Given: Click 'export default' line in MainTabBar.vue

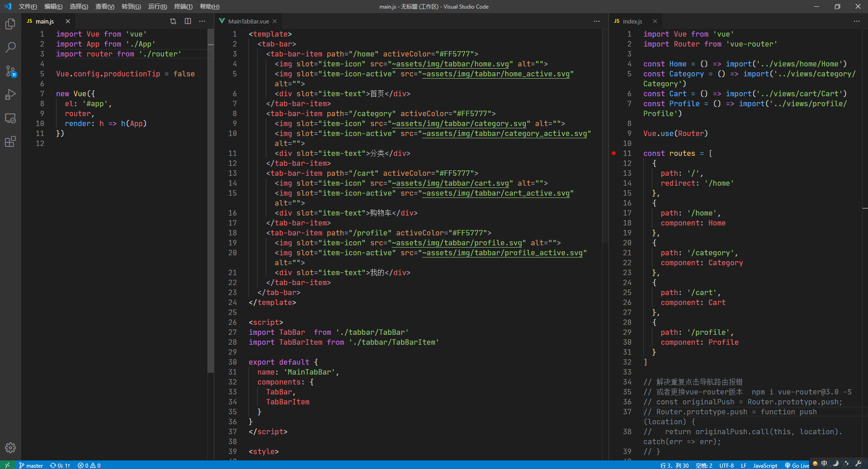Looking at the screenshot, I should (x=283, y=362).
